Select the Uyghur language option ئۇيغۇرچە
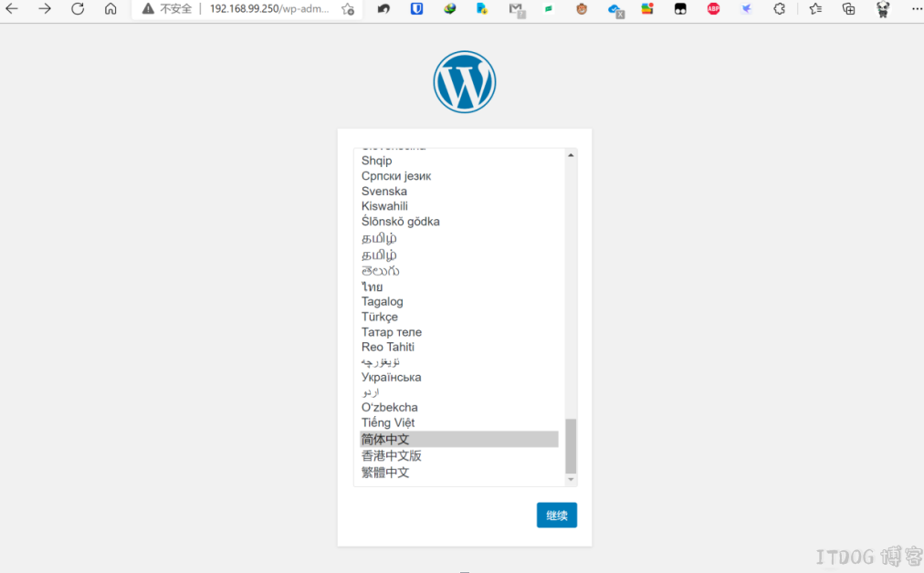 (459, 362)
